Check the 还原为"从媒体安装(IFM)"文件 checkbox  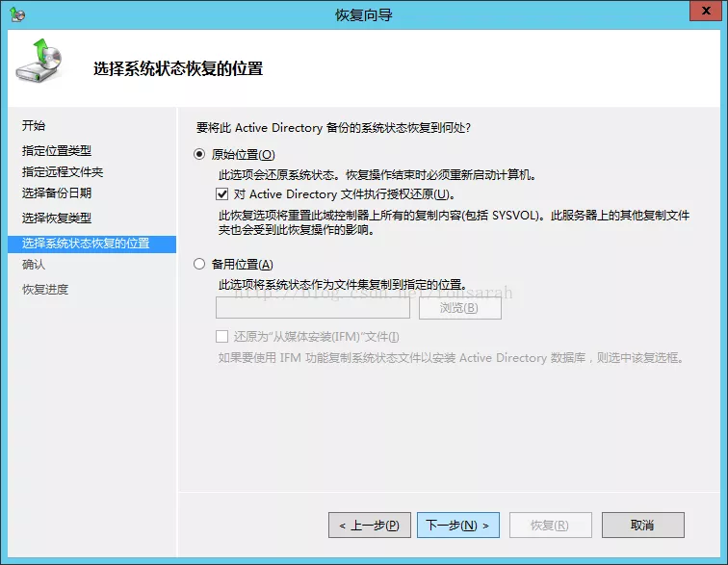pyautogui.click(x=223, y=337)
